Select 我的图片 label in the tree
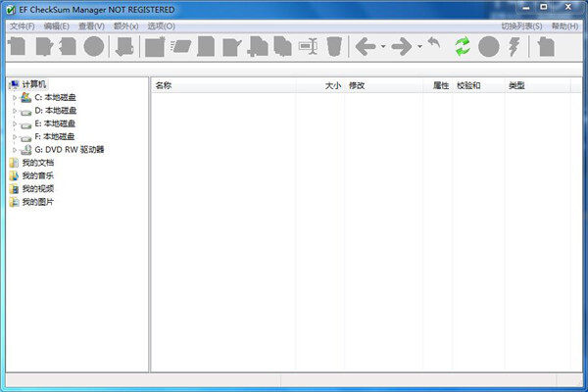 [38, 202]
